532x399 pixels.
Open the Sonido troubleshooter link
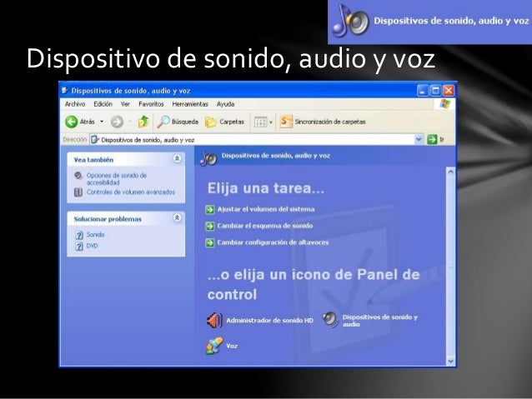pyautogui.click(x=95, y=235)
